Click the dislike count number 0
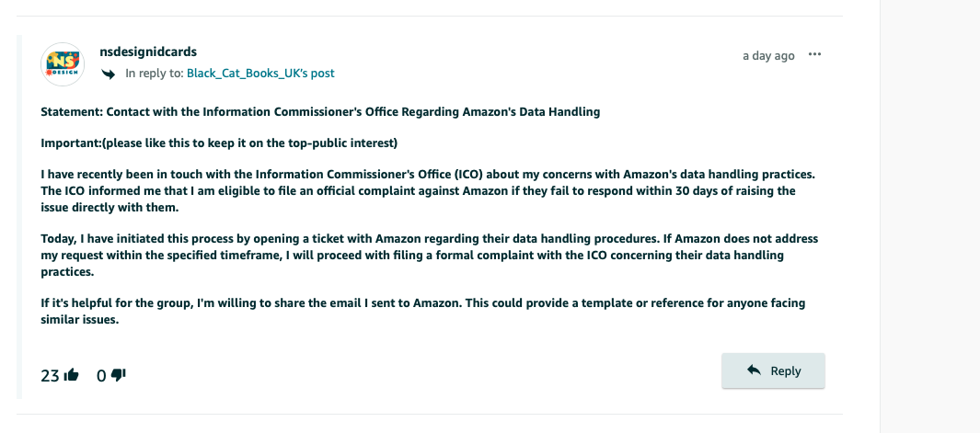This screenshot has height=433, width=980. pyautogui.click(x=101, y=375)
